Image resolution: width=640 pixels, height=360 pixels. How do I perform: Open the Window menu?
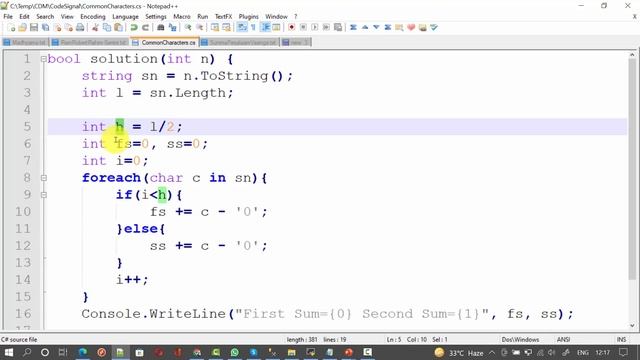[x=276, y=16]
